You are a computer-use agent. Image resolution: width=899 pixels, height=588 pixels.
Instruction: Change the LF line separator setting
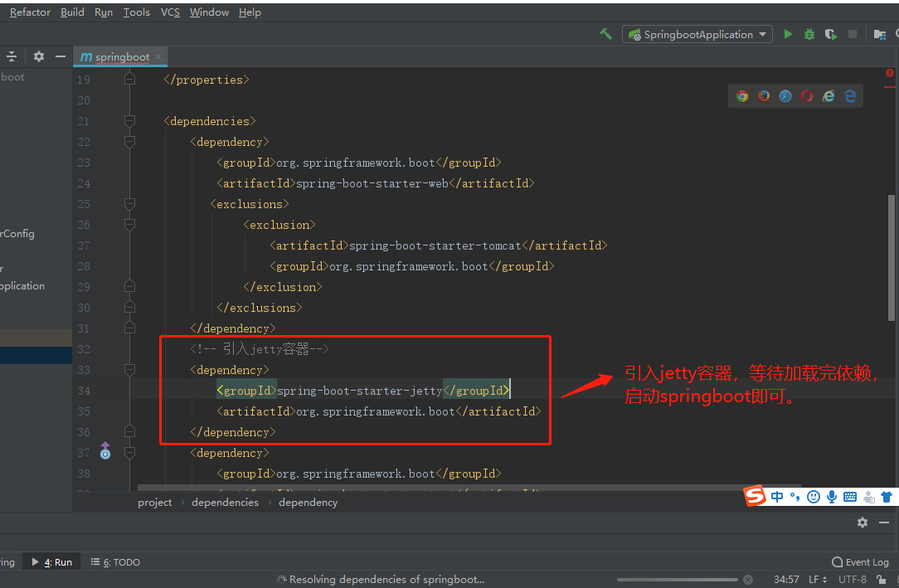coord(818,580)
